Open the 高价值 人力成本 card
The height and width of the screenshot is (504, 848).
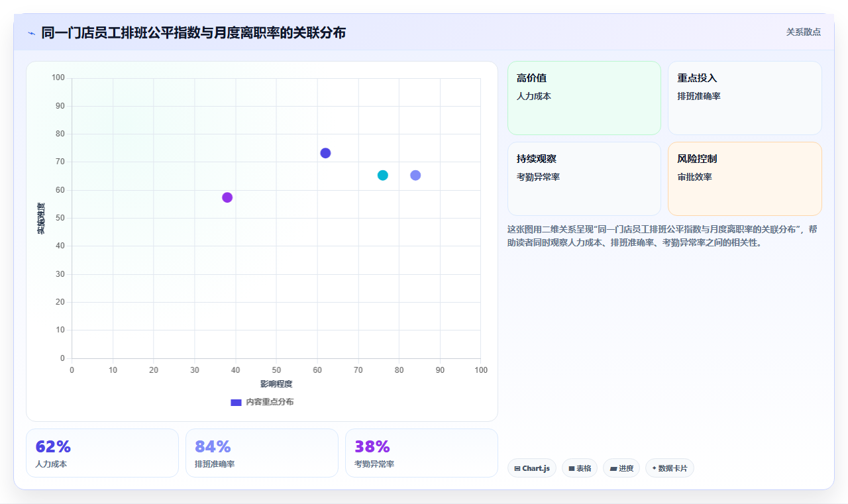[x=584, y=98]
